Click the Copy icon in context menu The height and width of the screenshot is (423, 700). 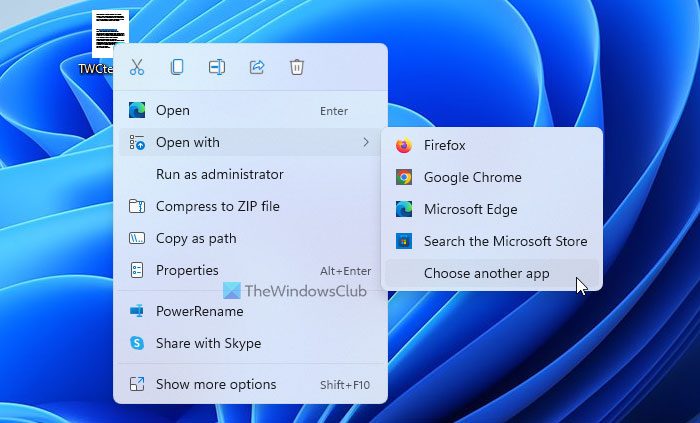pyautogui.click(x=177, y=67)
